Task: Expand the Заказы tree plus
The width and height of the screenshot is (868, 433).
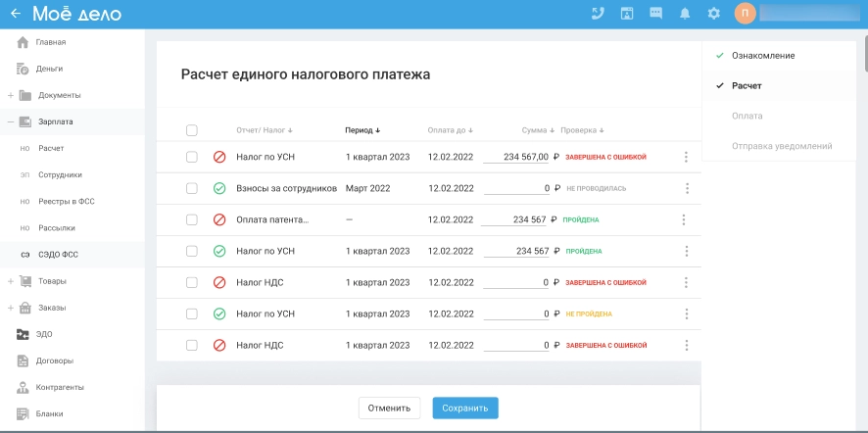Action: pyautogui.click(x=11, y=308)
